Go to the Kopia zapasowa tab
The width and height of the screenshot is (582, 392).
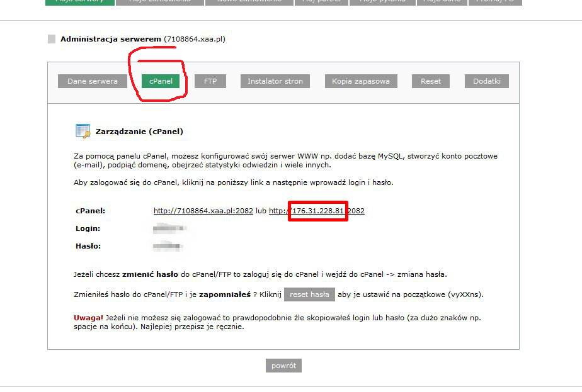(x=361, y=81)
